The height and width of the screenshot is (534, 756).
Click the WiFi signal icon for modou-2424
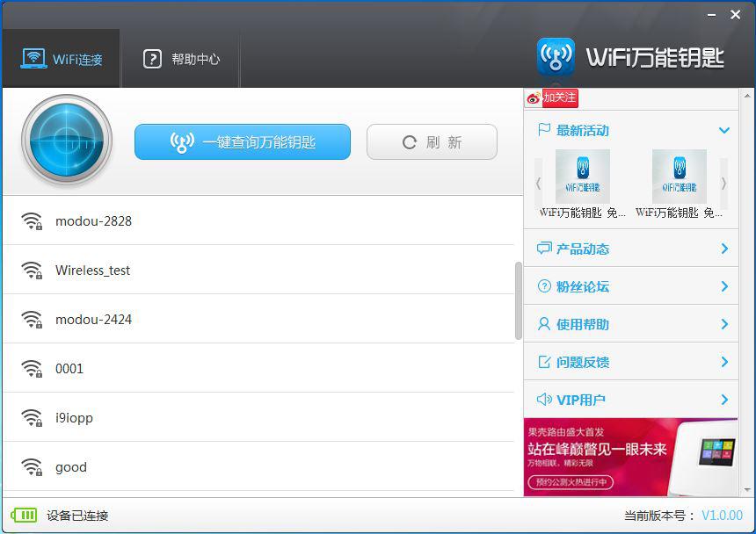click(x=32, y=319)
